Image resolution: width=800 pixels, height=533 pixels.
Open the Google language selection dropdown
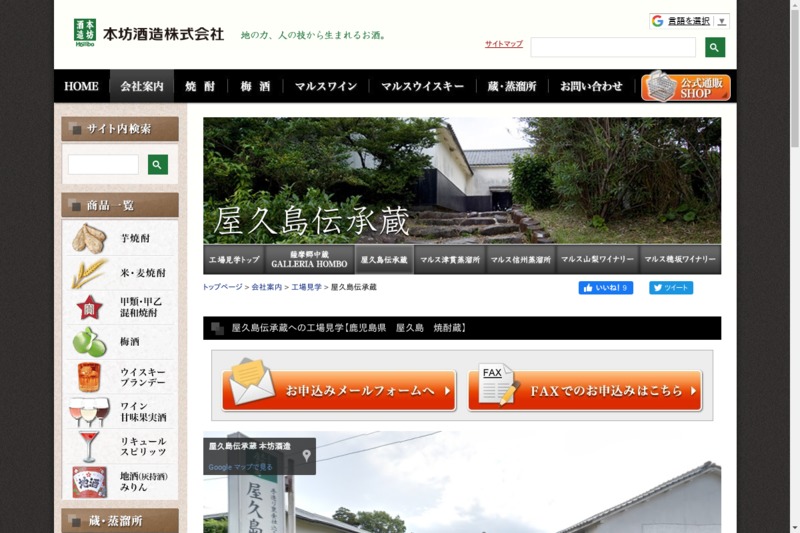689,21
